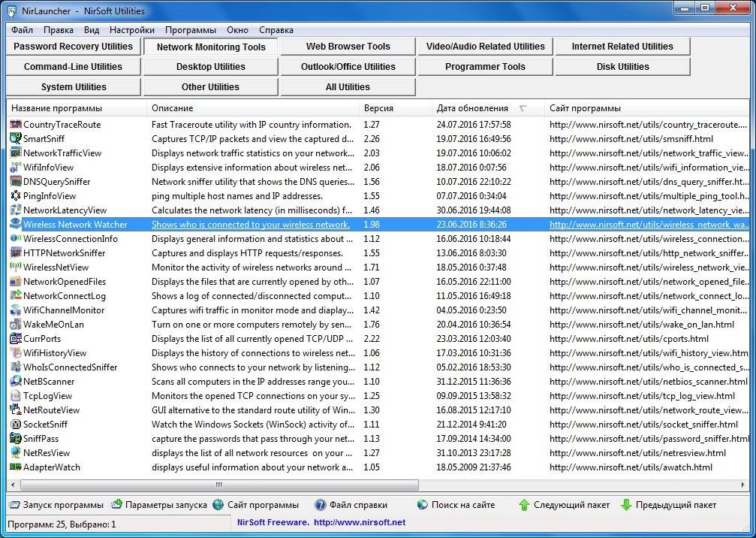Switch to Programmer Tools tab
Screen dimensions: 756x538
(x=486, y=67)
